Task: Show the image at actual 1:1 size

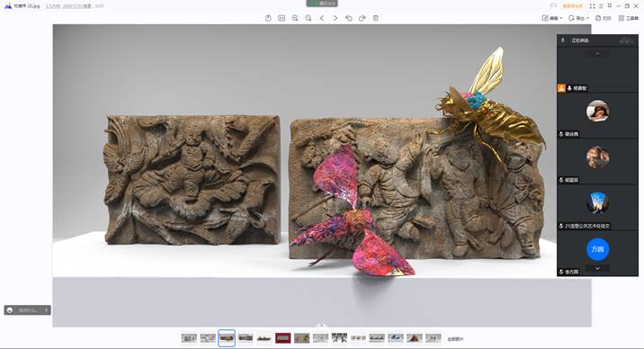Action: point(282,18)
